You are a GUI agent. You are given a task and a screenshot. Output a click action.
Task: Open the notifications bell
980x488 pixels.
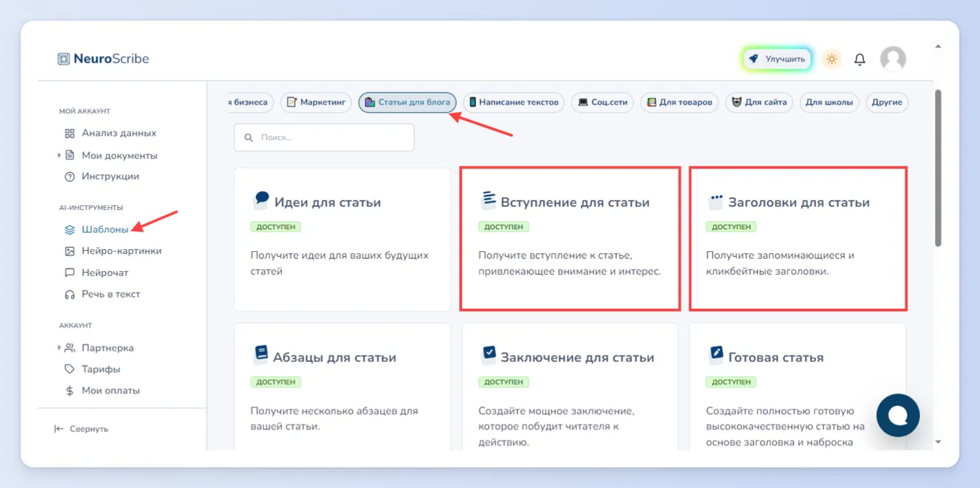(860, 60)
